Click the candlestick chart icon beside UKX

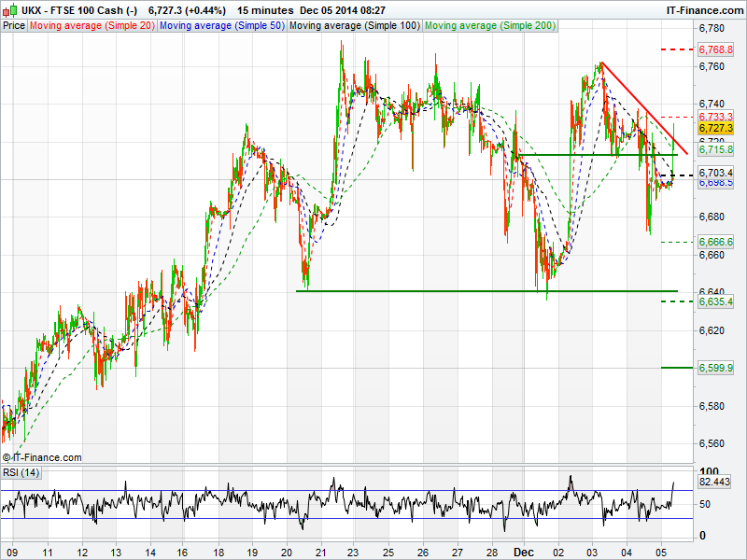[11, 9]
